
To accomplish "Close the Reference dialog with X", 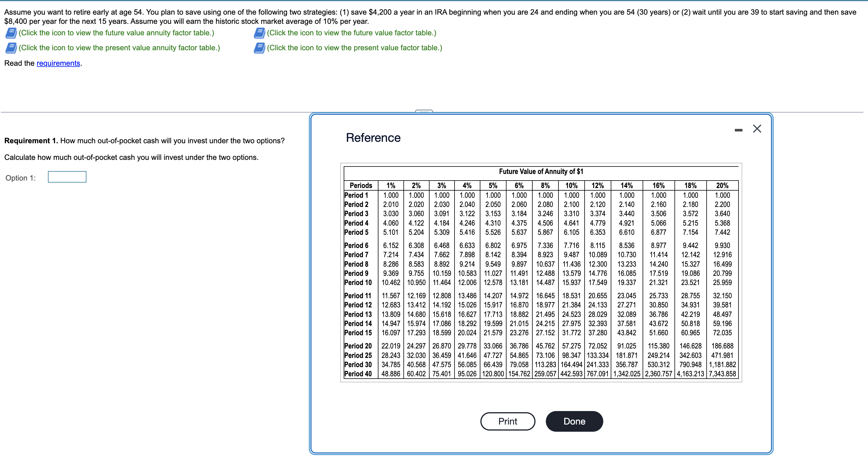I will [757, 129].
